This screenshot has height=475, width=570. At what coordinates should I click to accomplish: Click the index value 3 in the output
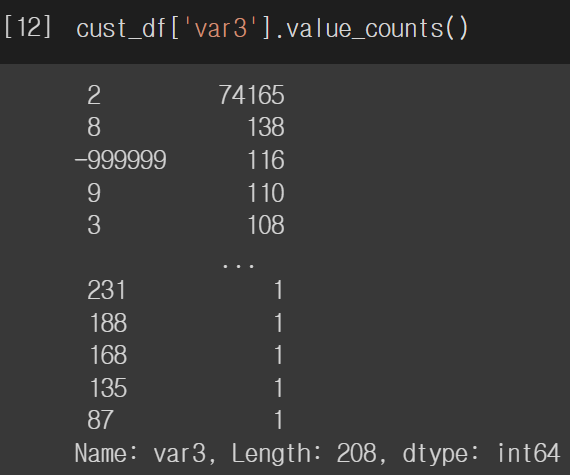click(94, 225)
